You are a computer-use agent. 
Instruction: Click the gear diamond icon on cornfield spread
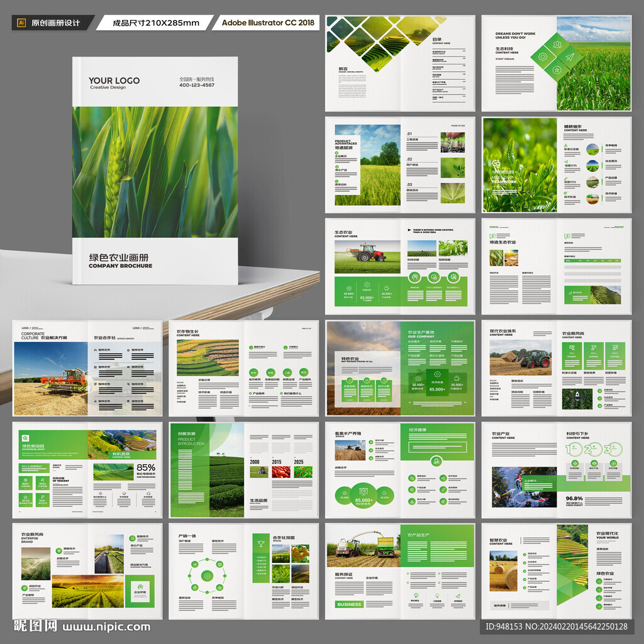[543, 56]
